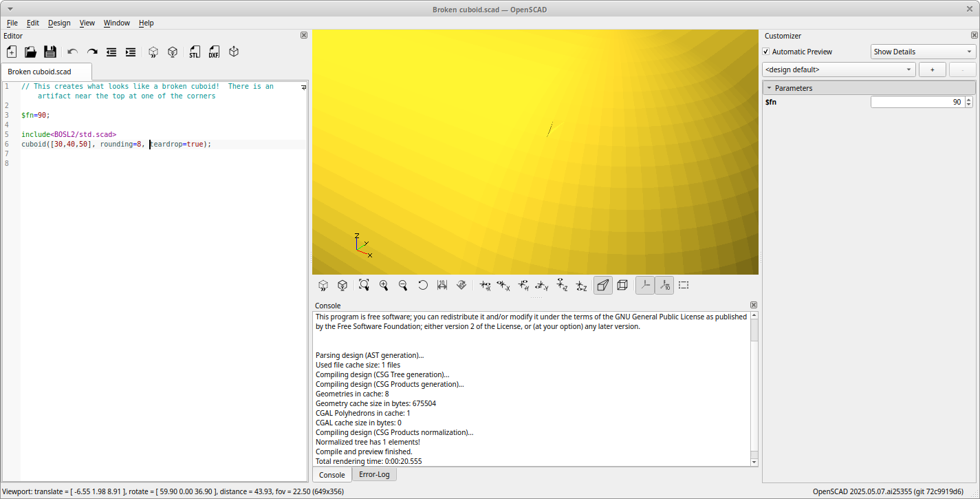
Task: Open the Show Details dropdown
Action: tap(923, 52)
